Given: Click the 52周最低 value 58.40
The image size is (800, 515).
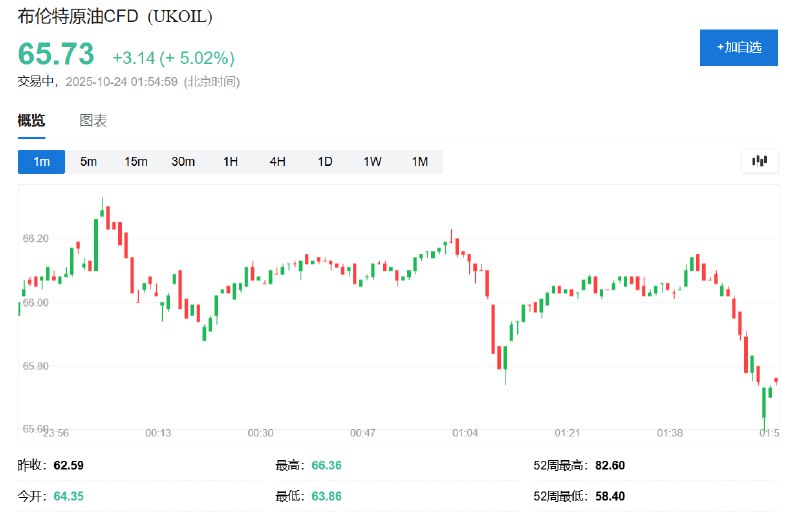Looking at the screenshot, I should (610, 496).
